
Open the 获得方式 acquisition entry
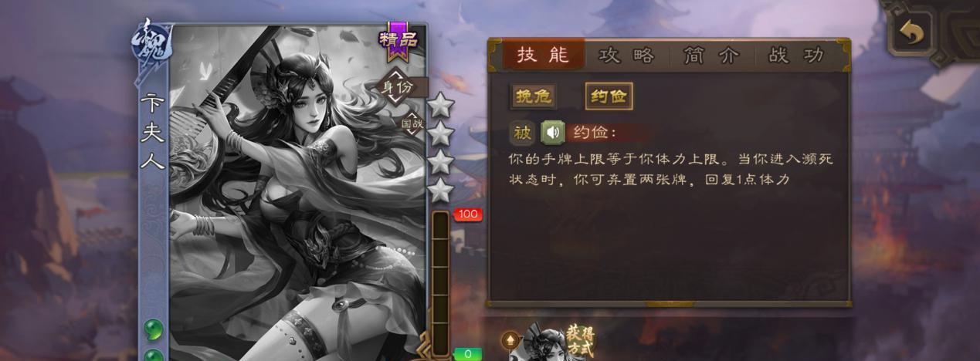pyautogui.click(x=550, y=343)
